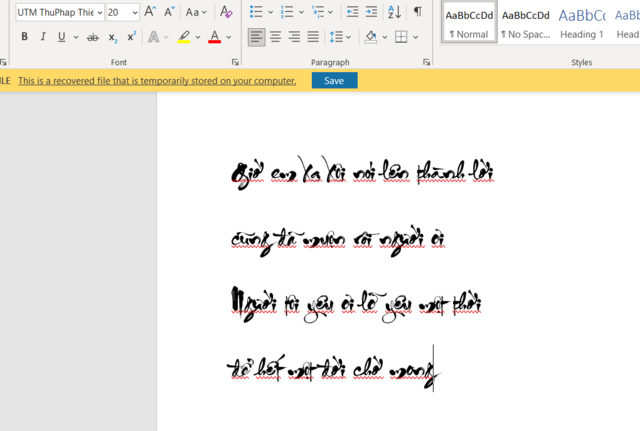Screen dimensions: 640x431
Task: Click Sort icon
Action: tap(394, 12)
